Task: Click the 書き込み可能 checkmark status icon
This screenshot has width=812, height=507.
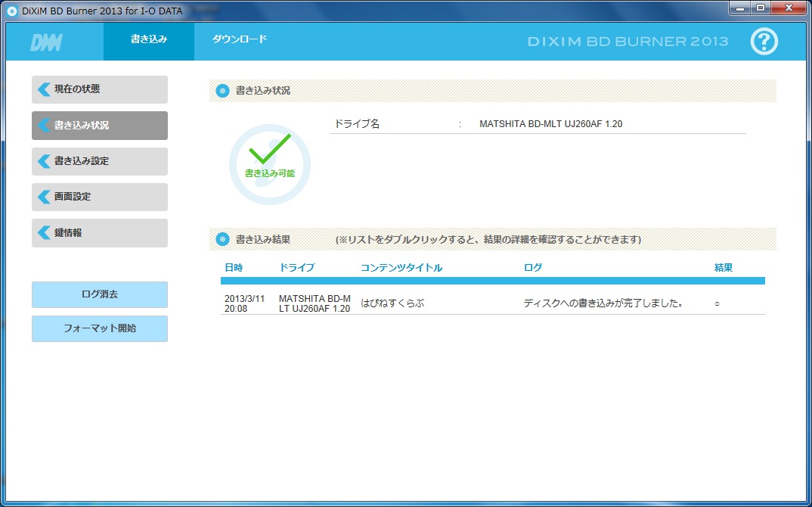Action: click(x=270, y=164)
